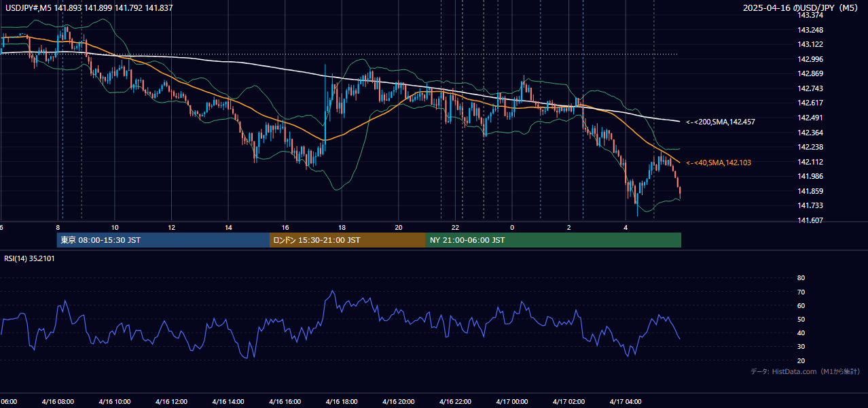The width and height of the screenshot is (868, 408).
Task: Click the bottom time label 4/17 04:00
Action: coord(626,402)
